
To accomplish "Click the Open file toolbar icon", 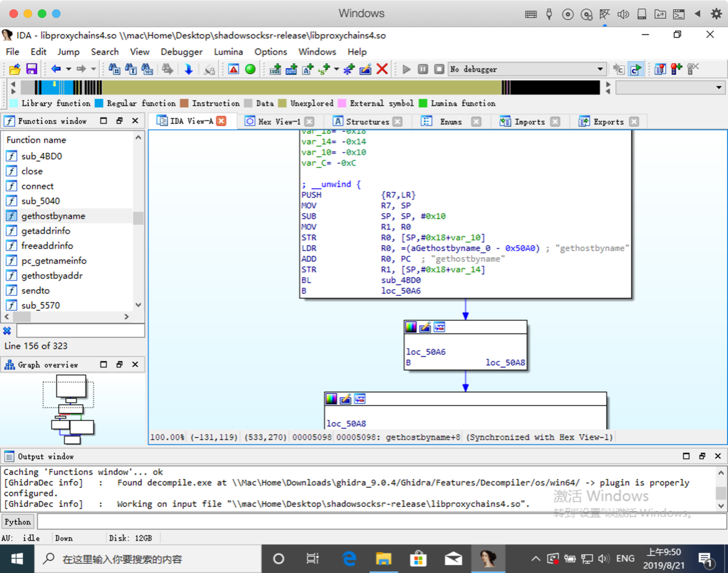I will click(x=15, y=69).
